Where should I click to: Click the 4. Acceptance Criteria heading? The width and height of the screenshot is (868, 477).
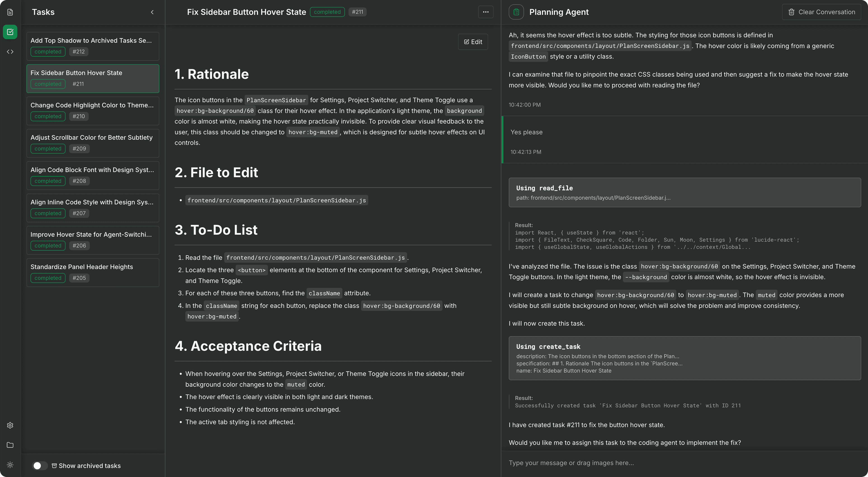coord(248,346)
